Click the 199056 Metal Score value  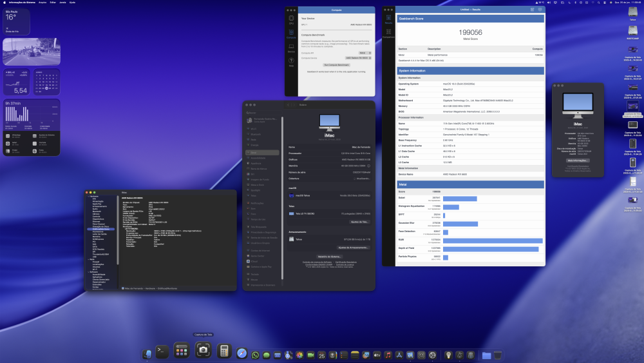click(470, 32)
